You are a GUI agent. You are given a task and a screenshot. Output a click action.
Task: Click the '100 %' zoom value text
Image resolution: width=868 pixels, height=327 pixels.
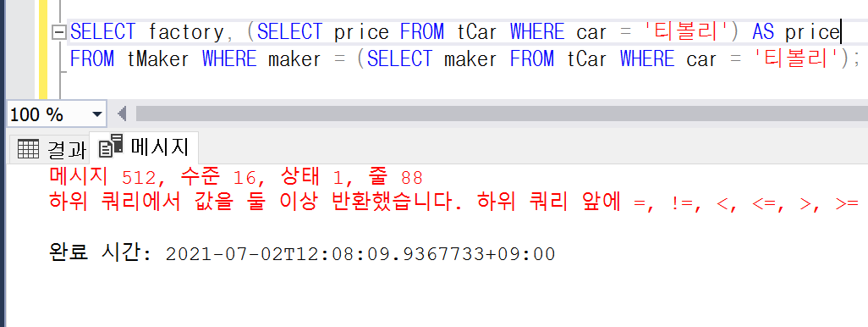click(36, 114)
